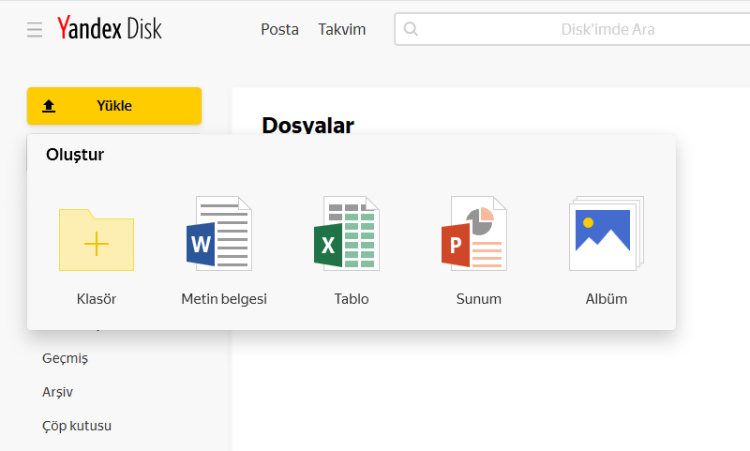Click the upload arrow icon on Yükle
Screen dimensions: 750x451
tap(49, 106)
